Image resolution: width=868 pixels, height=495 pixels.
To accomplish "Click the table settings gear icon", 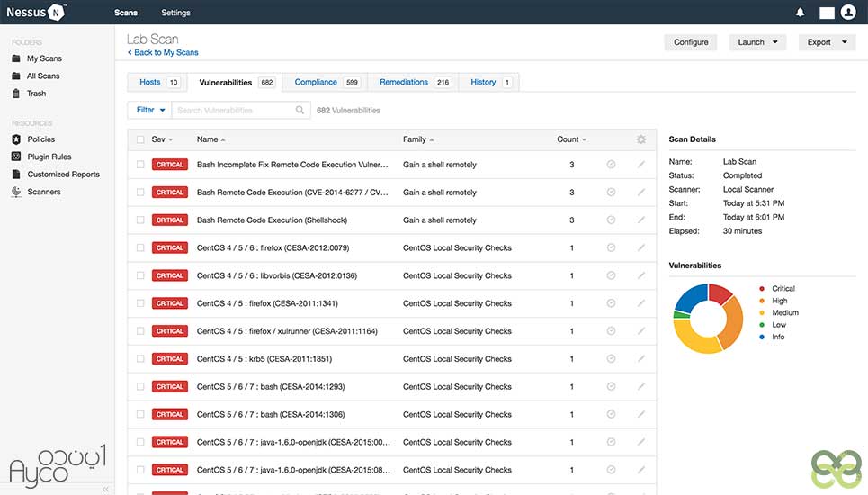I will (x=641, y=139).
